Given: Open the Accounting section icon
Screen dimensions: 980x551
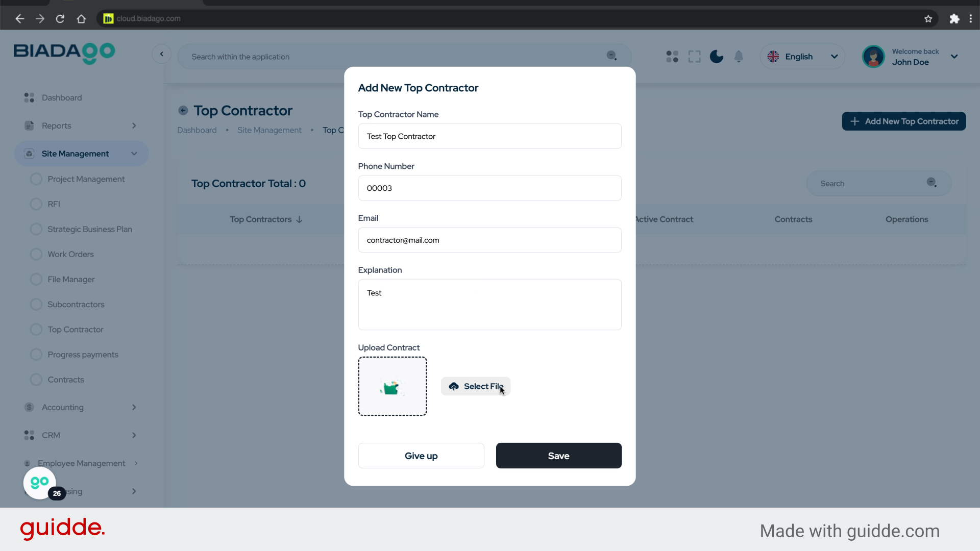Looking at the screenshot, I should click(29, 407).
